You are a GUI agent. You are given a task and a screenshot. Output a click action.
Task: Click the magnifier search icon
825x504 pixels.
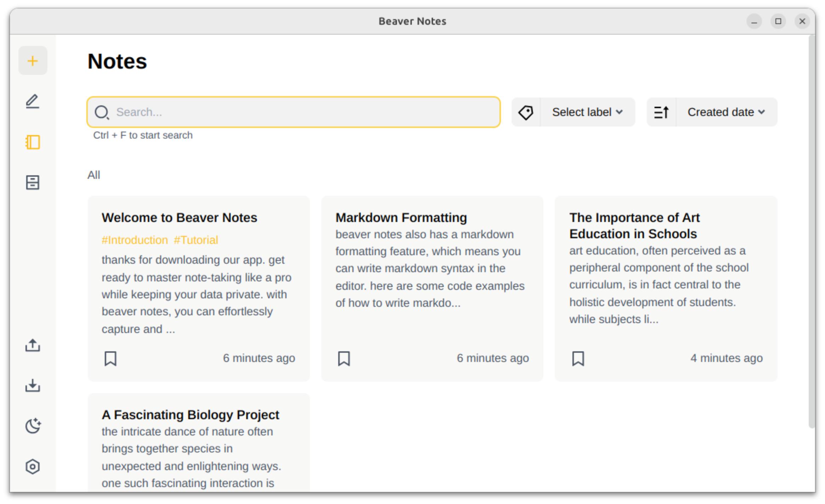coord(102,112)
